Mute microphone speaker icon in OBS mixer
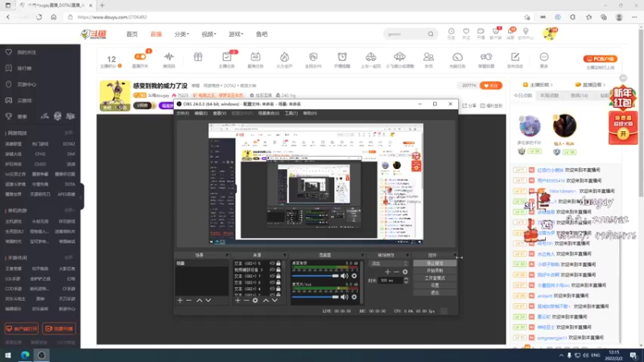 345,297
